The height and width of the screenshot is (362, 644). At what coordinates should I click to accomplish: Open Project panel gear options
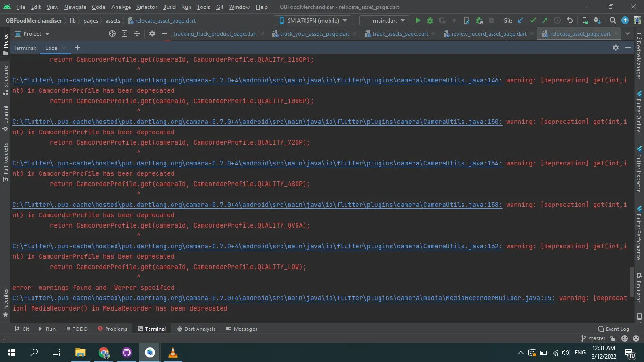tap(152, 34)
